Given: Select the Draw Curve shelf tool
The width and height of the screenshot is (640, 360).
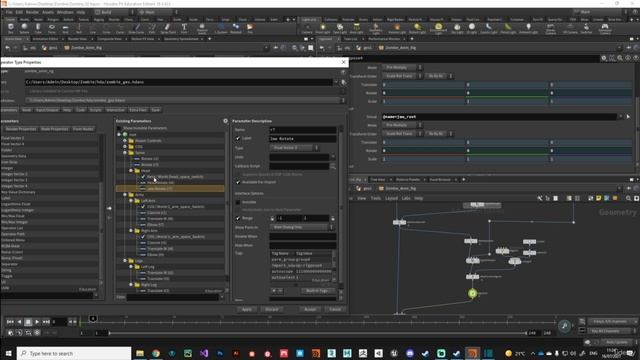Looking at the screenshot, I should pos(136,28).
